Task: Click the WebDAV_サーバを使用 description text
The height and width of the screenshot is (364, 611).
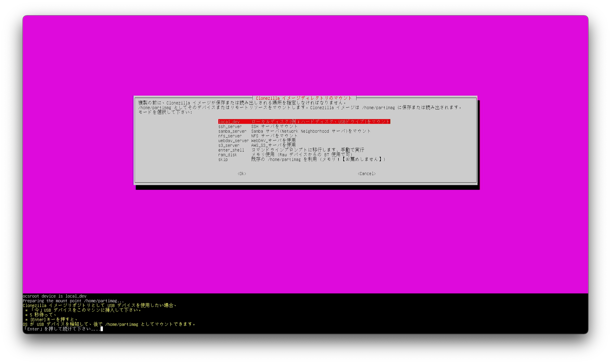Action: tap(273, 141)
